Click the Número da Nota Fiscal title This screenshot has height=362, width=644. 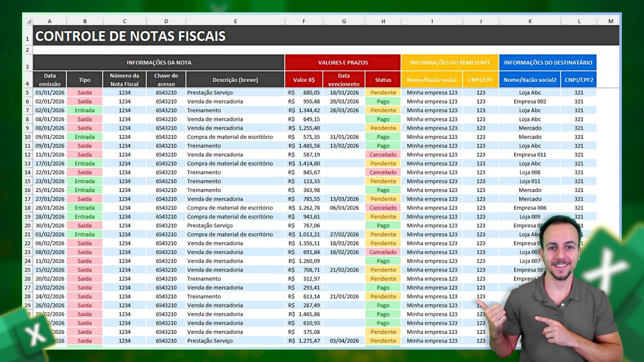tap(124, 80)
